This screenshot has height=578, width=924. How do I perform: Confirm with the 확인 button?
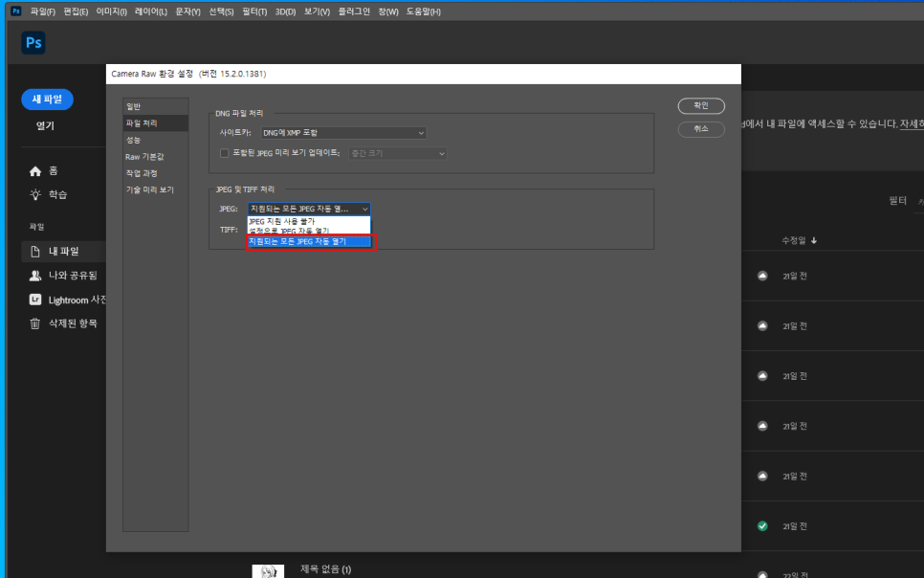click(x=701, y=105)
